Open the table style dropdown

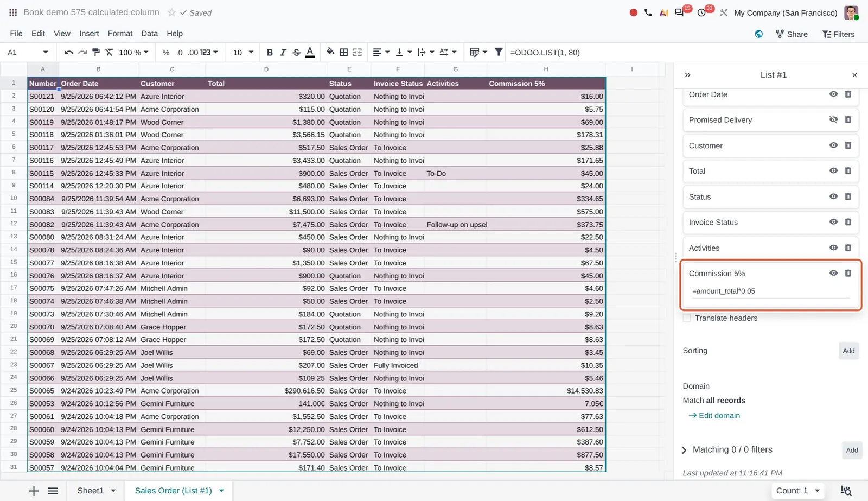478,52
